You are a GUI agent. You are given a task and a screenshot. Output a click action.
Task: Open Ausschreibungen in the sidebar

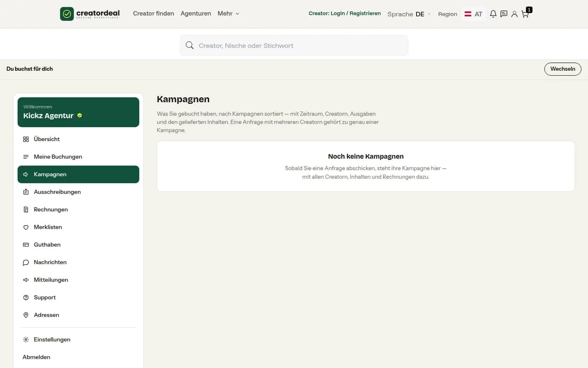78,192
